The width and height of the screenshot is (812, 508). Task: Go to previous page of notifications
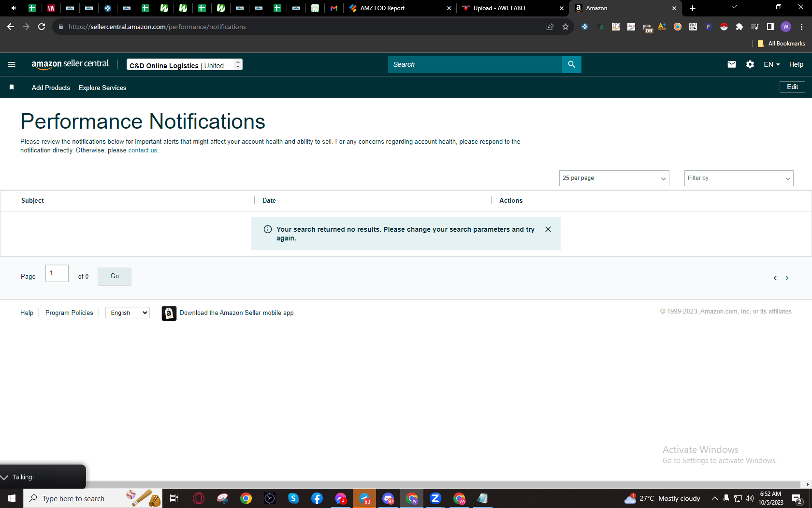pyautogui.click(x=775, y=278)
